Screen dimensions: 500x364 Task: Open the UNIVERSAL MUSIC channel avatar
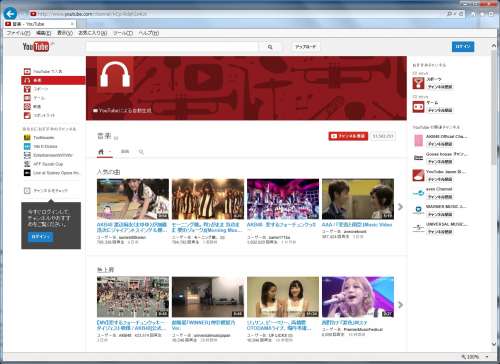(418, 228)
